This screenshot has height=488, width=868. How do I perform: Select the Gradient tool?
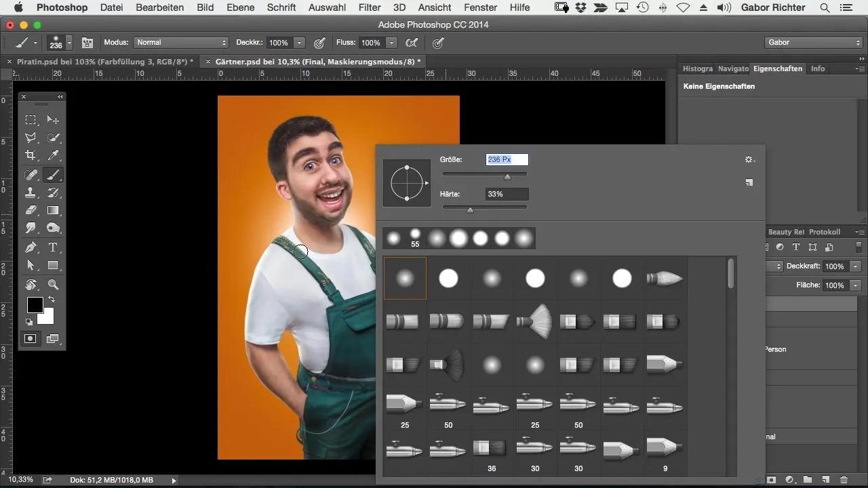tap(53, 210)
